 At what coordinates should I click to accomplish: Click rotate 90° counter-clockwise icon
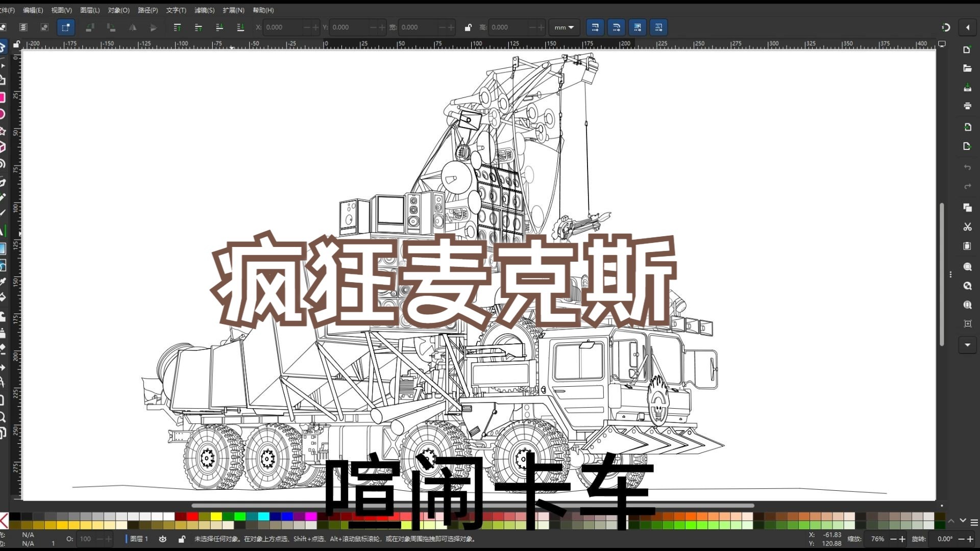pyautogui.click(x=90, y=28)
